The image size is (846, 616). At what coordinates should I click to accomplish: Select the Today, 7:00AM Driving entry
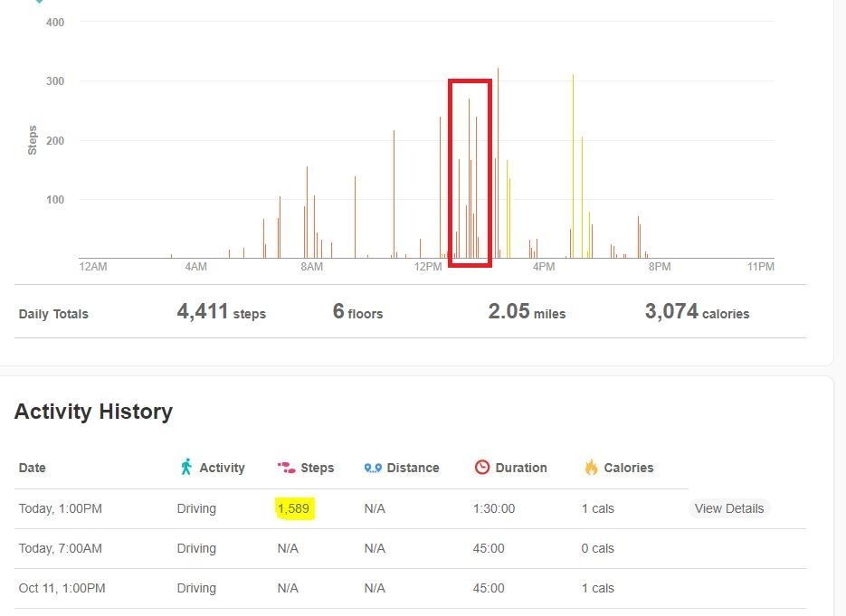(x=410, y=548)
